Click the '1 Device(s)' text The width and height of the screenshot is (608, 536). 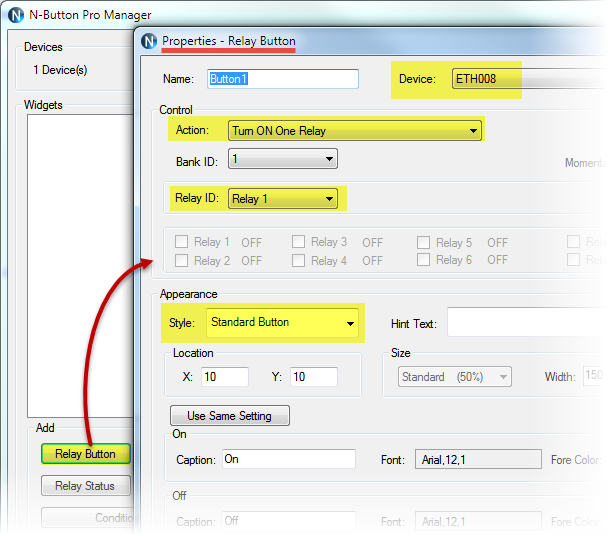60,70
